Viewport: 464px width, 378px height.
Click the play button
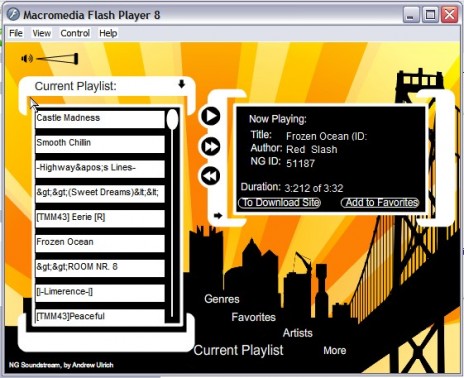210,116
